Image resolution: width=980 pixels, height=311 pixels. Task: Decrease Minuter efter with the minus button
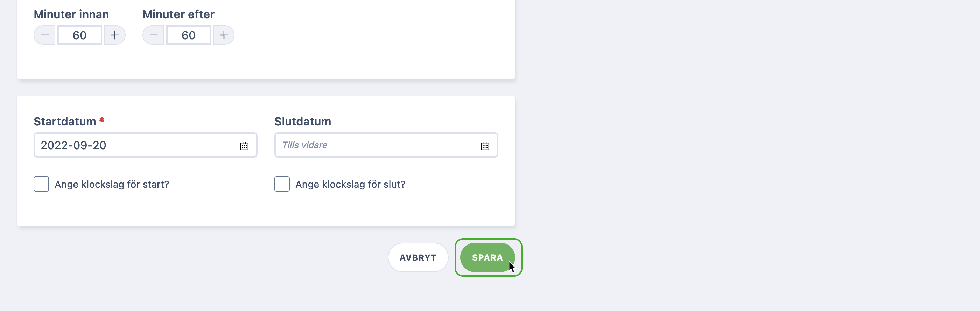[x=154, y=35]
